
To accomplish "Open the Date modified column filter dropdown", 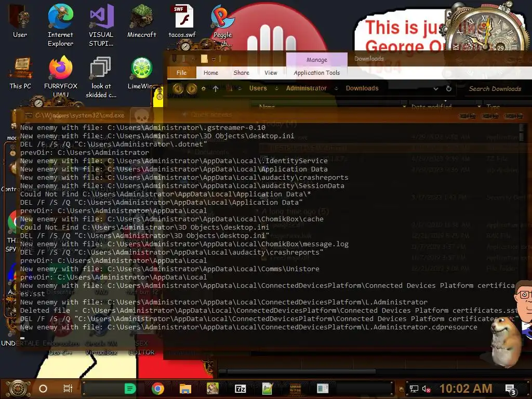I will (479, 106).
